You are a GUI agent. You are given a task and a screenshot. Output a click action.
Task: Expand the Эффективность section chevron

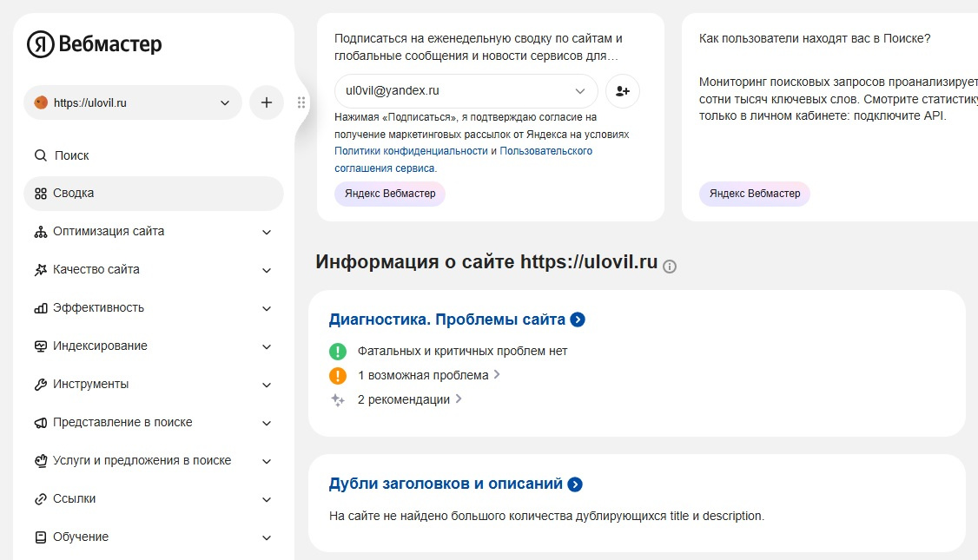tap(267, 308)
